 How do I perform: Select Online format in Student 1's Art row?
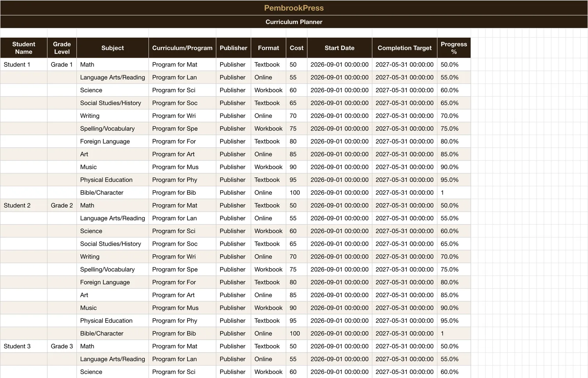(268, 154)
